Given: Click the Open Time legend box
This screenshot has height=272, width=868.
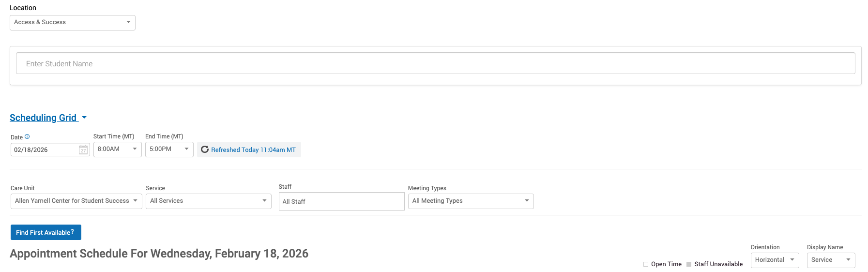Looking at the screenshot, I should [646, 264].
